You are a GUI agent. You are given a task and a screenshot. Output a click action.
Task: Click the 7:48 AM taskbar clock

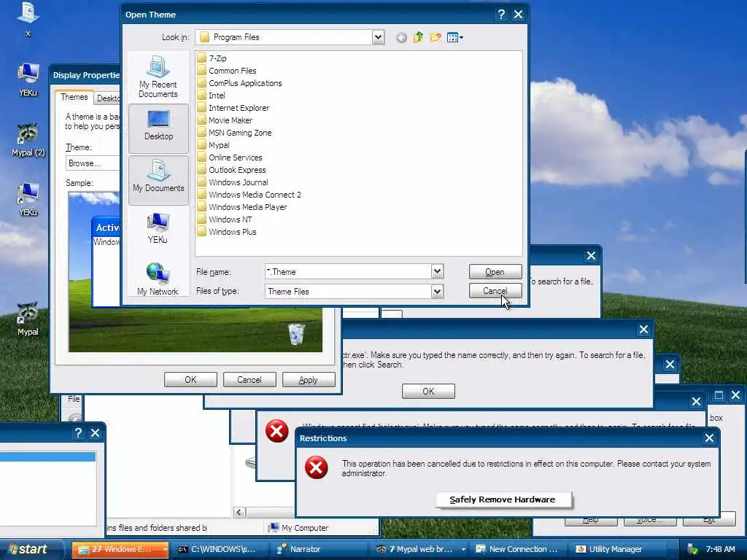pos(720,549)
